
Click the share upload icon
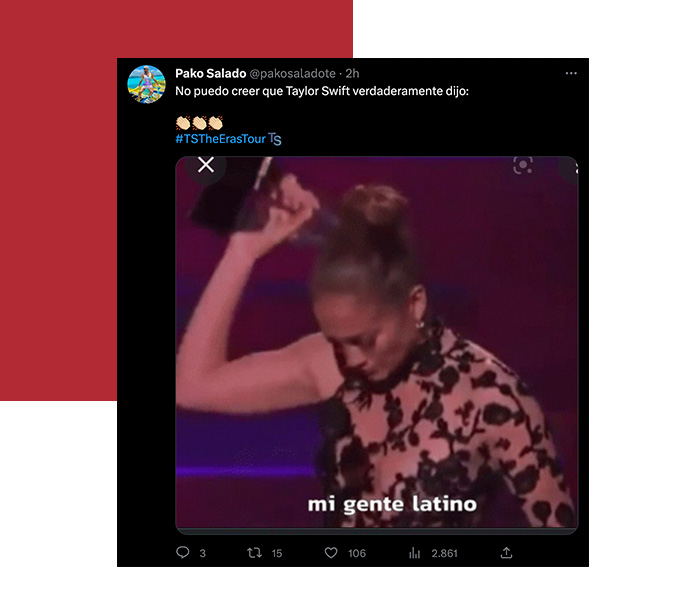pos(506,553)
